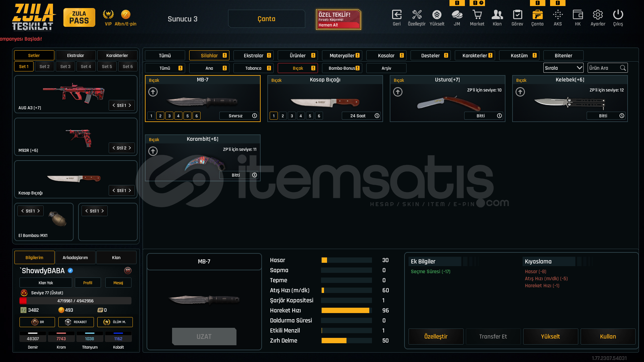The width and height of the screenshot is (644, 362).
Task: Click the Özel Teklif banner
Action: tap(338, 19)
